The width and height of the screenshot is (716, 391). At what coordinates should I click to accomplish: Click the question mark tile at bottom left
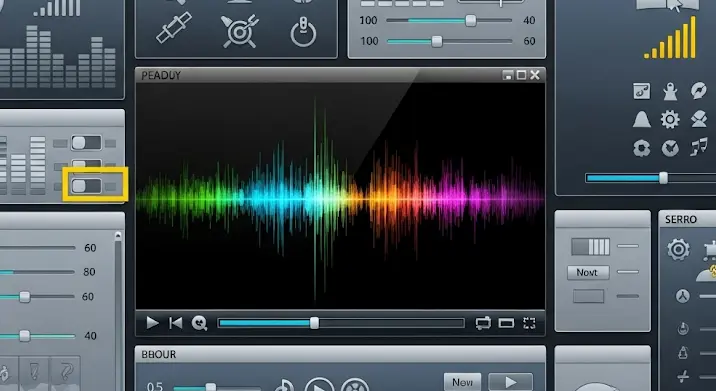pyautogui.click(x=65, y=372)
